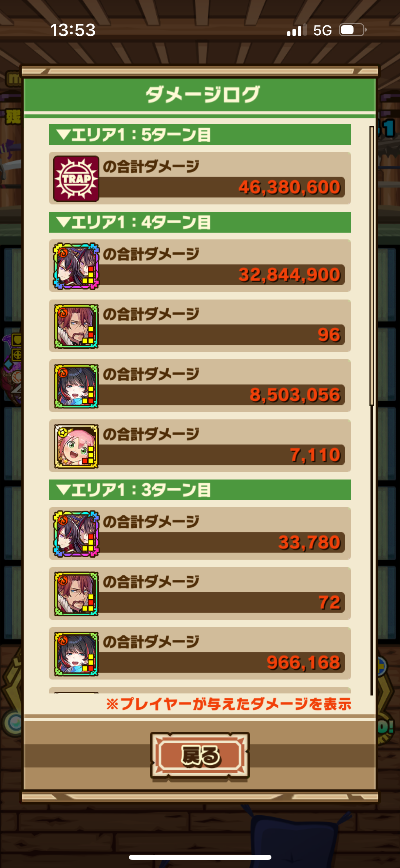Tap the battery indicator in status bar
This screenshot has width=400, height=868.
[x=353, y=30]
